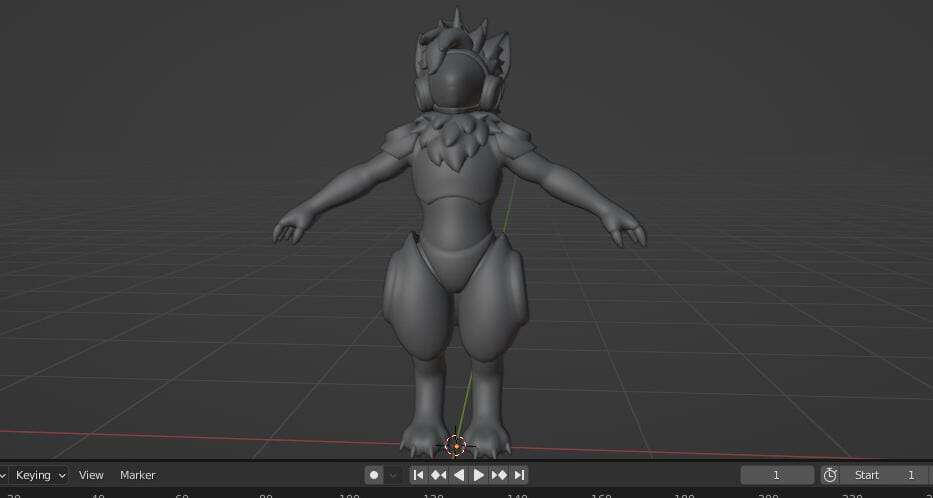The image size is (933, 498).
Task: Play the animation in reverse
Action: [x=459, y=475]
